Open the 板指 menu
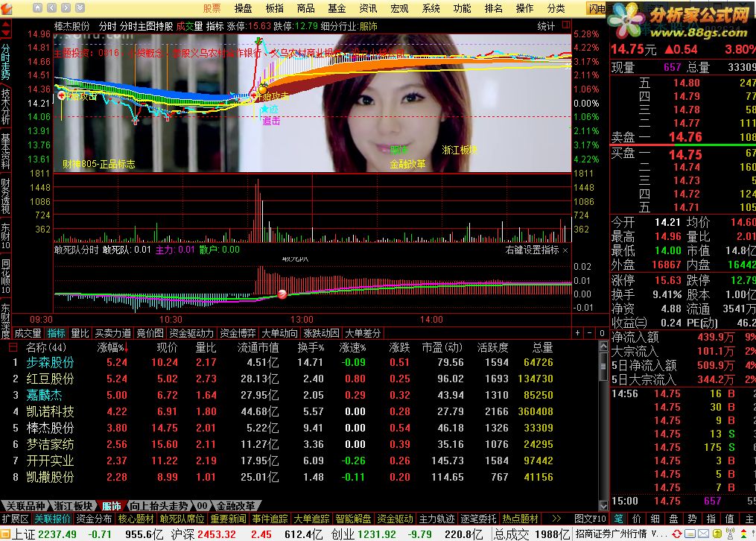 click(x=274, y=8)
